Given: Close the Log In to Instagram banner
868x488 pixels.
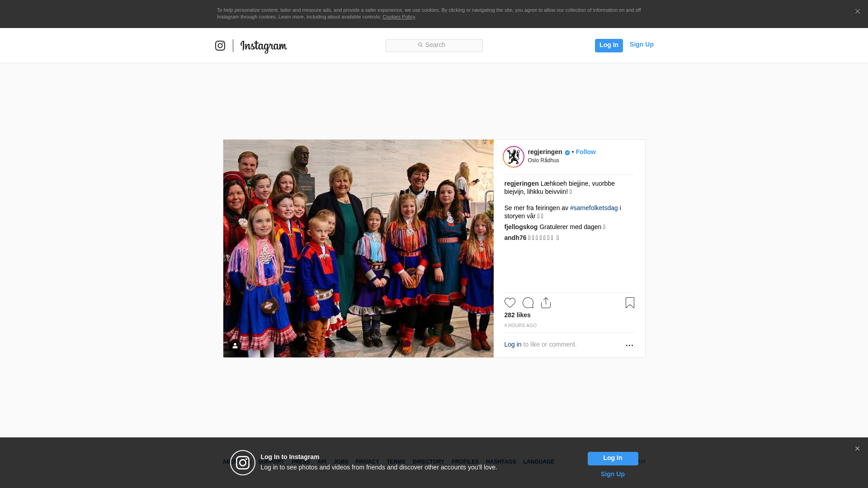Looking at the screenshot, I should (857, 449).
